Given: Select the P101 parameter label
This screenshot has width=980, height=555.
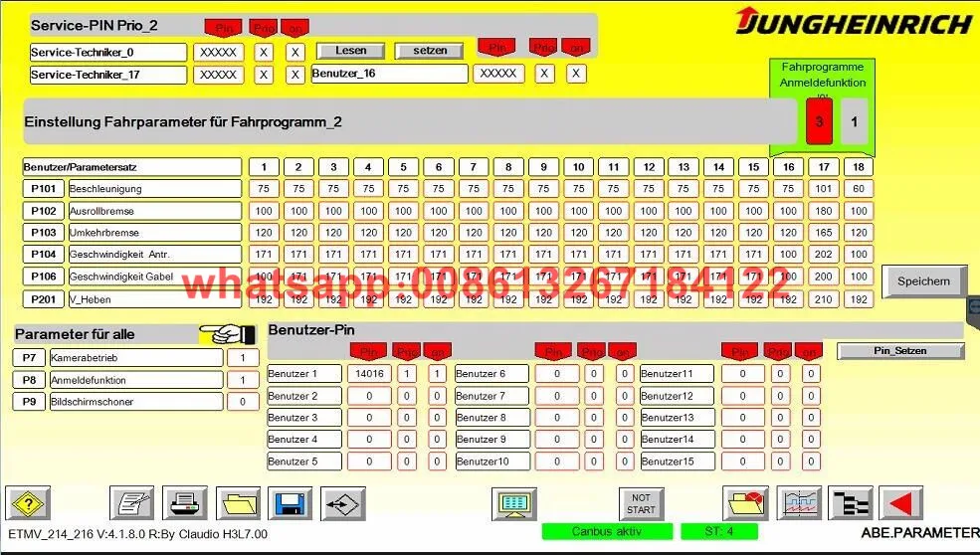Looking at the screenshot, I should pos(44,189).
